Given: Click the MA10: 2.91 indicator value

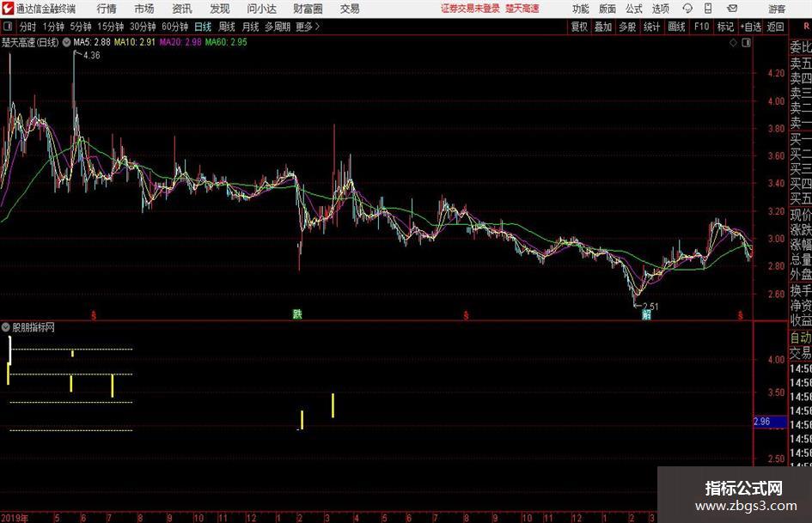Looking at the screenshot, I should tap(134, 42).
